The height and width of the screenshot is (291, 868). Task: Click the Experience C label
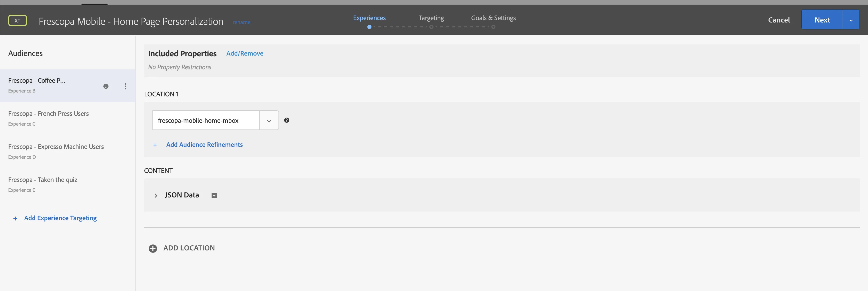click(22, 124)
